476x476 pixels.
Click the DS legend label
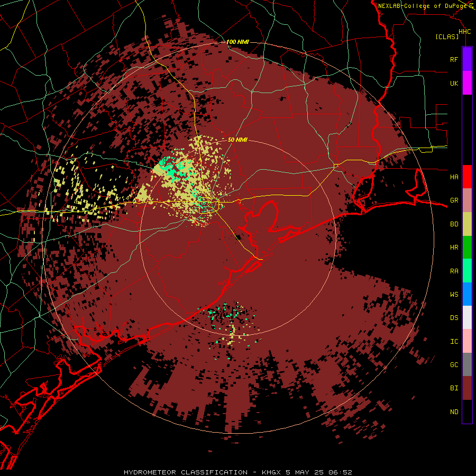(x=454, y=318)
